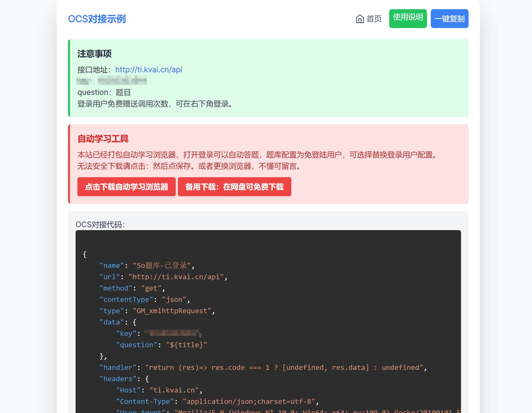
Task: Click the 登录用户免费赠送调用次数 notice text
Action: coord(155,104)
